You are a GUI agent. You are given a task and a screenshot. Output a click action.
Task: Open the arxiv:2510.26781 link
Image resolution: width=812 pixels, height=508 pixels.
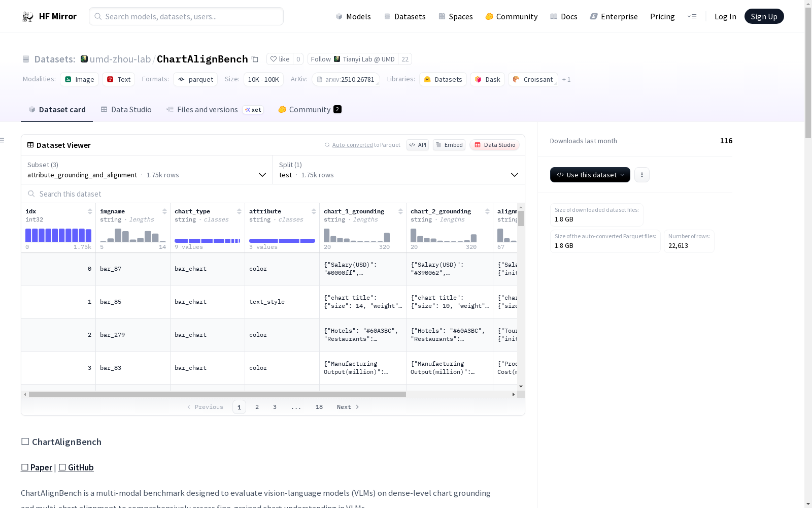[x=346, y=79]
